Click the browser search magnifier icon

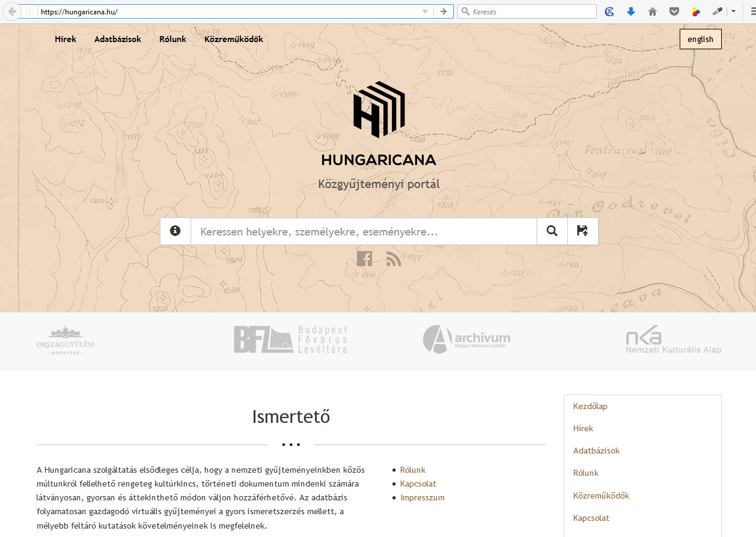click(465, 11)
